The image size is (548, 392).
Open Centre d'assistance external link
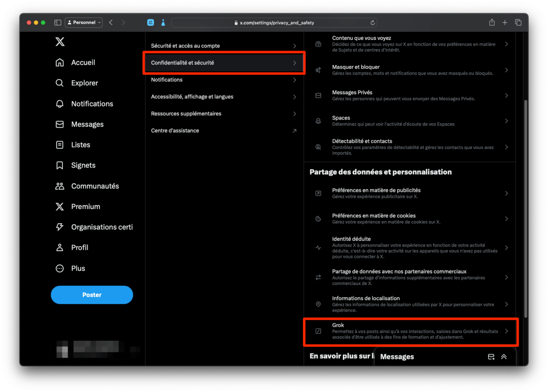(x=224, y=131)
